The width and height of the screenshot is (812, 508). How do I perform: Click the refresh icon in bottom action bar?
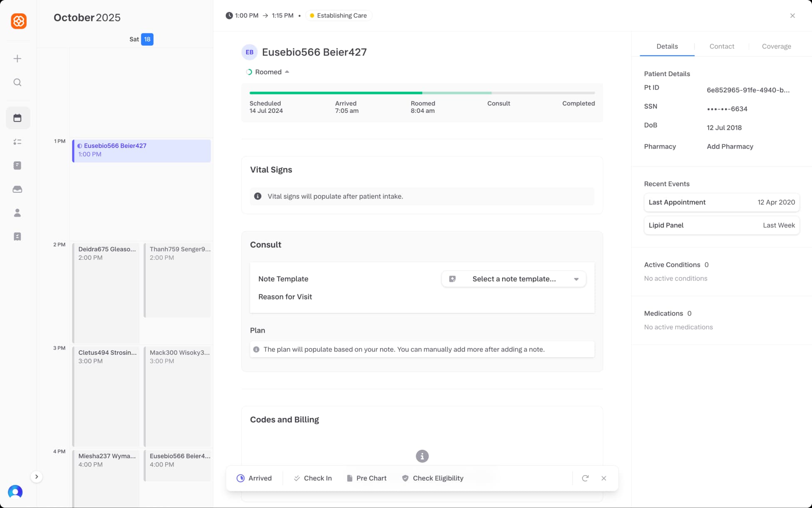coord(585,478)
